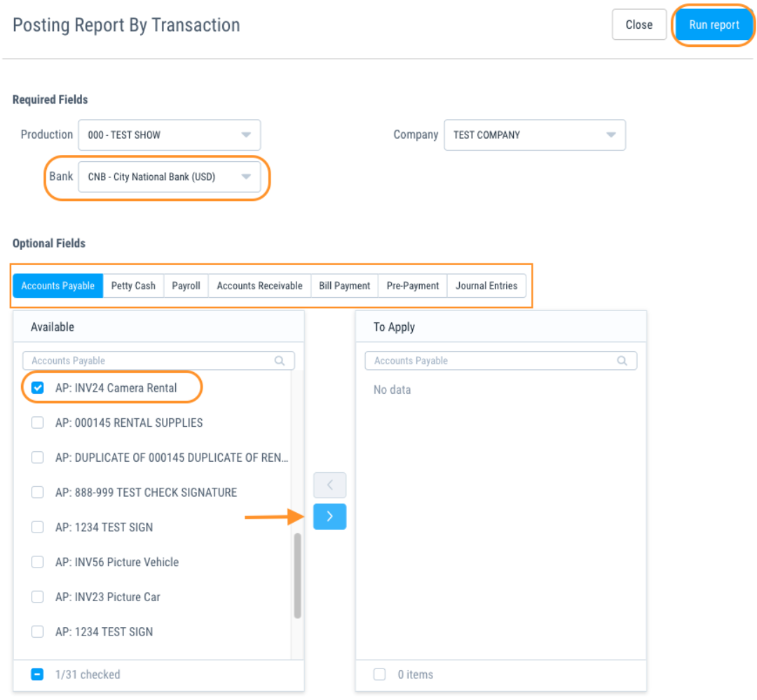Check AP: DUPLICATE OF 000145 item

click(x=38, y=457)
